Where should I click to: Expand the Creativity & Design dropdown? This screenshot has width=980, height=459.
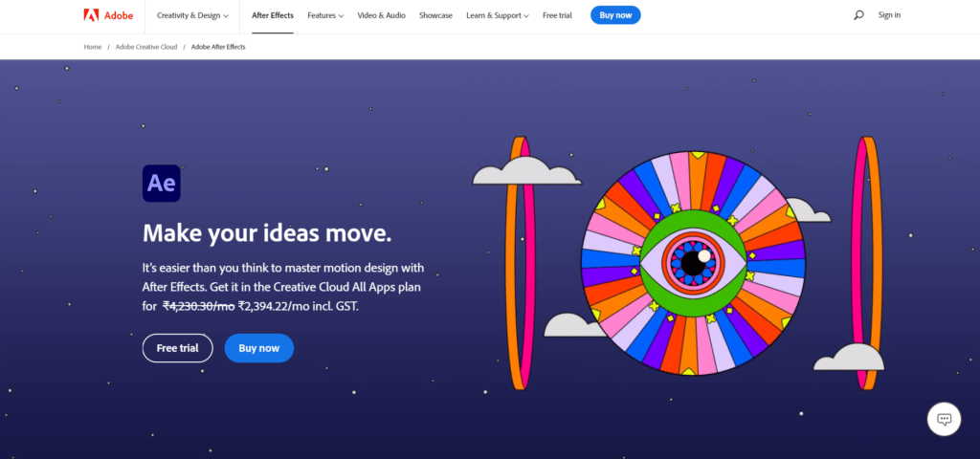click(192, 15)
